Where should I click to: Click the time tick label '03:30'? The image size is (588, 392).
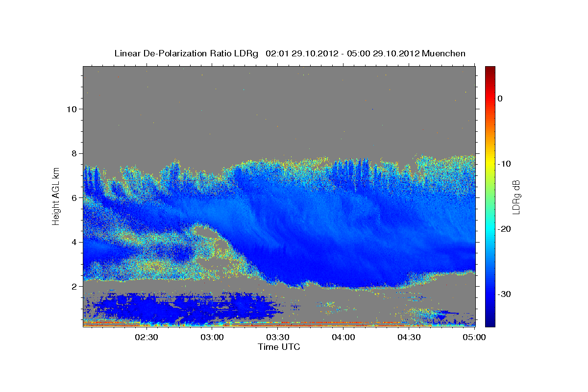coord(277,338)
